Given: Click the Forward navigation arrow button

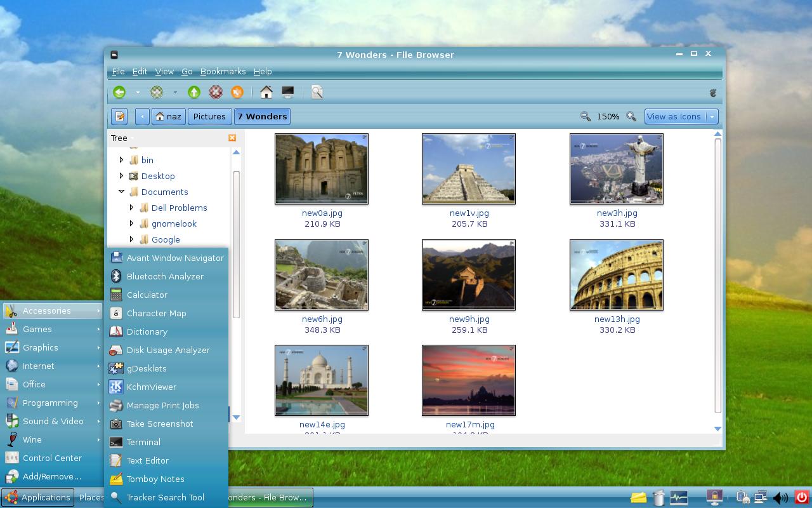Looking at the screenshot, I should [157, 93].
